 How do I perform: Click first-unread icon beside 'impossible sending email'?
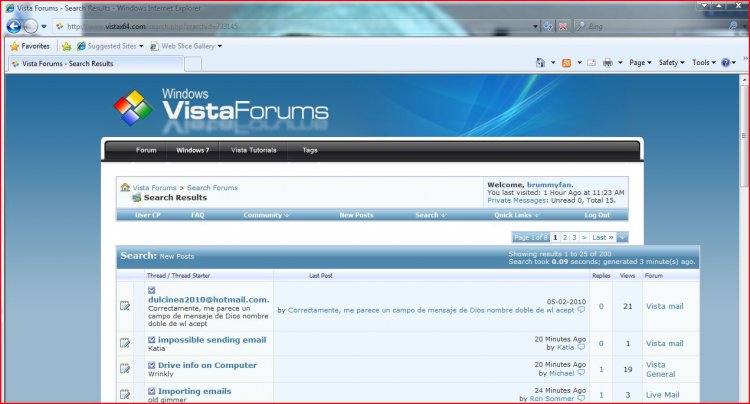pyautogui.click(x=152, y=340)
